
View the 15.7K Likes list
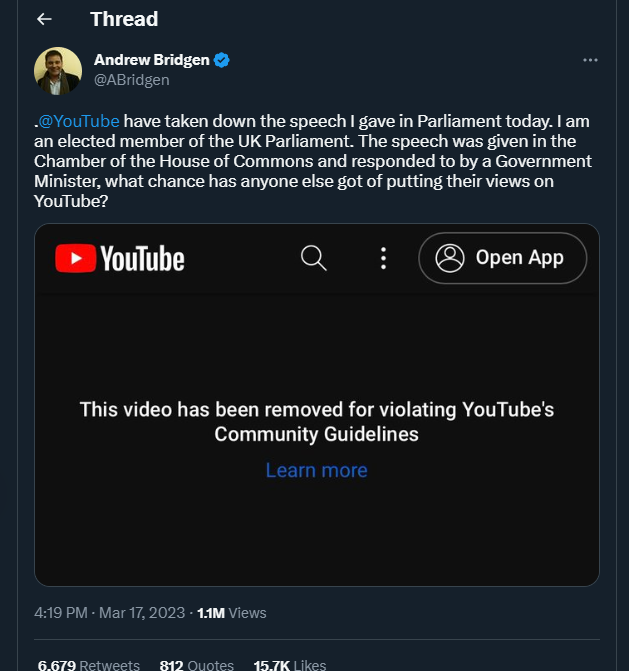[289, 664]
